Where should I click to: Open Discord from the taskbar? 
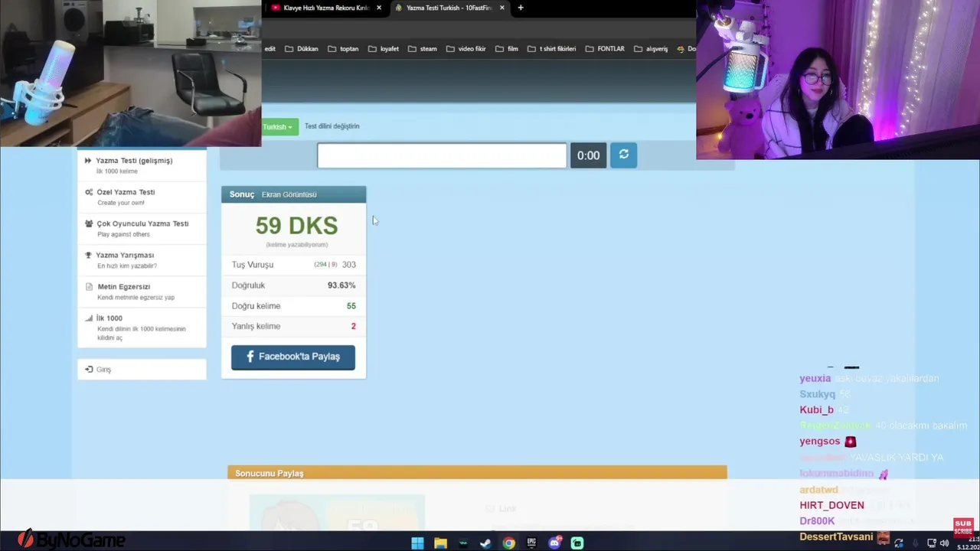[554, 543]
